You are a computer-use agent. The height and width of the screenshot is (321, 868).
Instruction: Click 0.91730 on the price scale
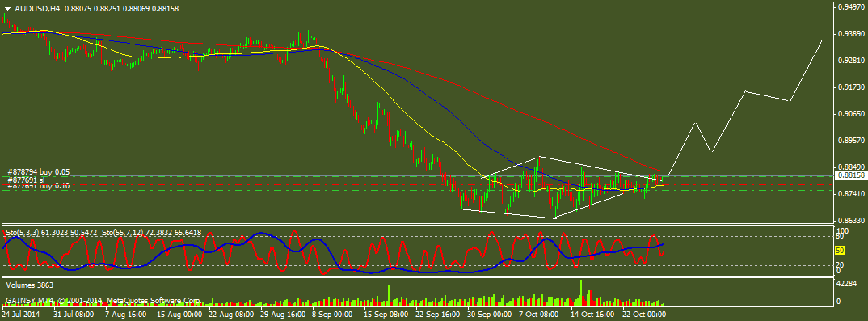tap(851, 87)
